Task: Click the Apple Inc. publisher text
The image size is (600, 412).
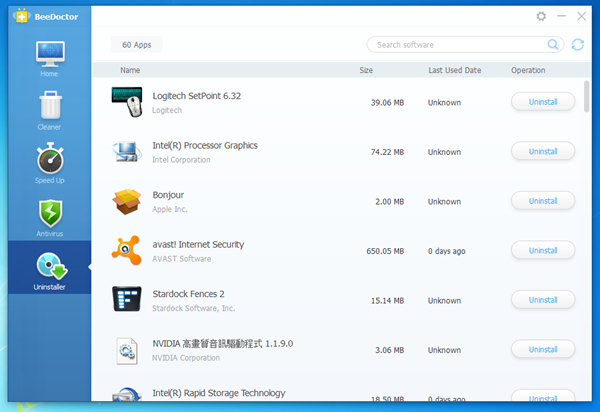Action: point(170,209)
